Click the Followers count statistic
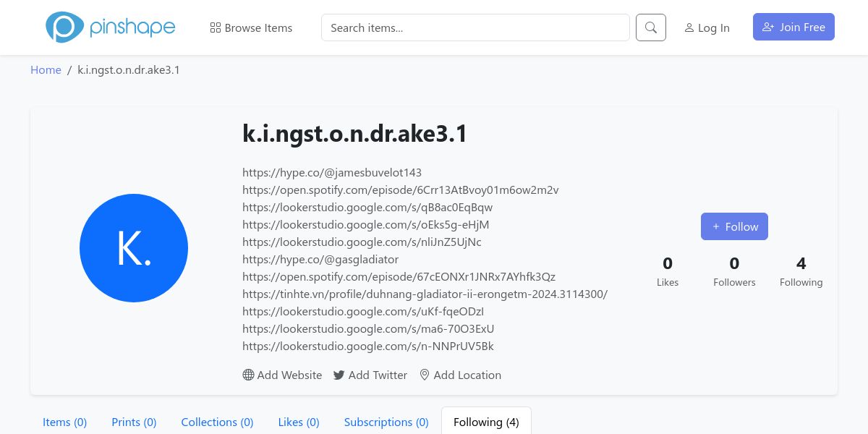The width and height of the screenshot is (868, 434). point(734,271)
